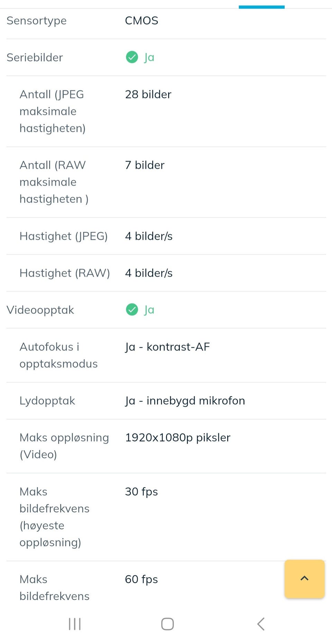Tap the Lydopptak row label
The height and width of the screenshot is (644, 332).
pos(47,401)
